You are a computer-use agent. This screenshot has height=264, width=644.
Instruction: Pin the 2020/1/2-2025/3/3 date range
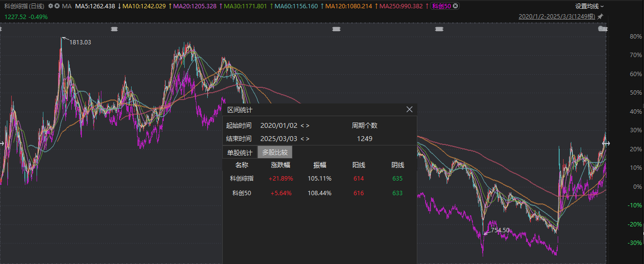[601, 16]
